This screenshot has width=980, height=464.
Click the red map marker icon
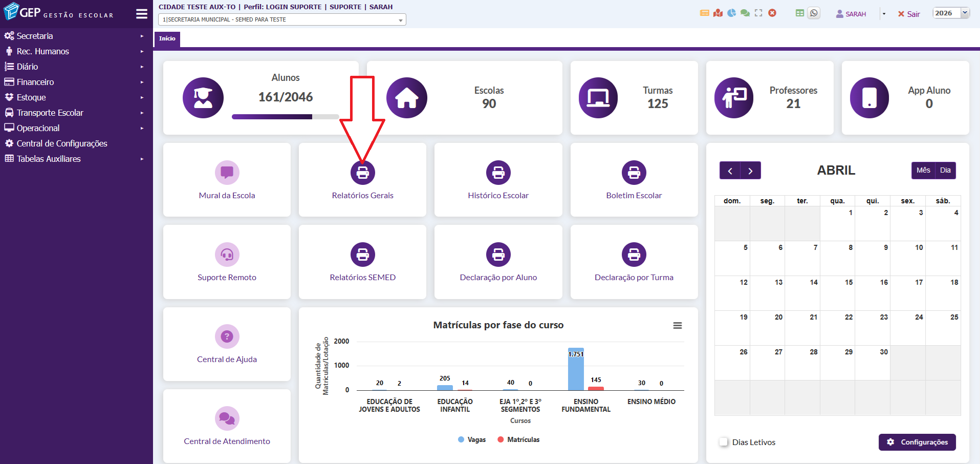coord(718,13)
